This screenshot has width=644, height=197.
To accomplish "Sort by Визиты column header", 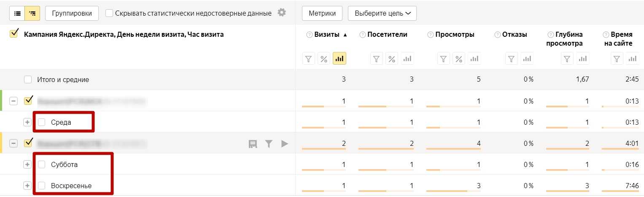I will click(327, 35).
